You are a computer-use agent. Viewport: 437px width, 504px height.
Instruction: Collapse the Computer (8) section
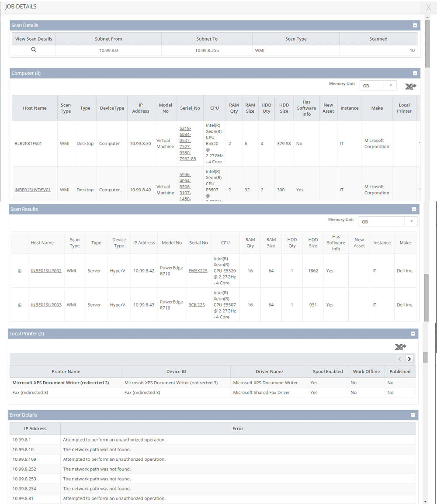point(415,73)
